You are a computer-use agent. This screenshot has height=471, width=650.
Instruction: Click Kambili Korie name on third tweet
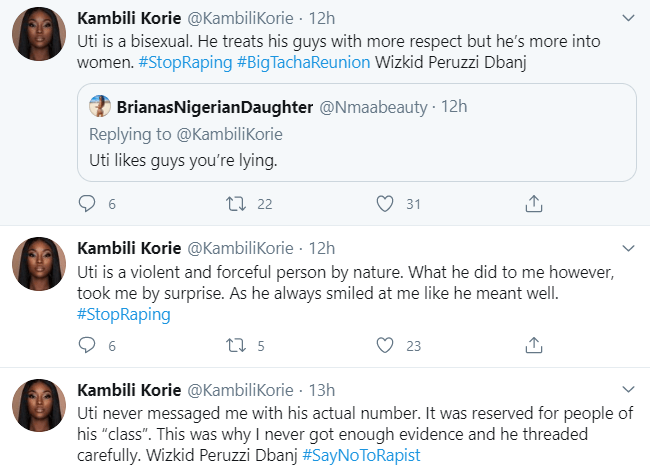click(129, 389)
